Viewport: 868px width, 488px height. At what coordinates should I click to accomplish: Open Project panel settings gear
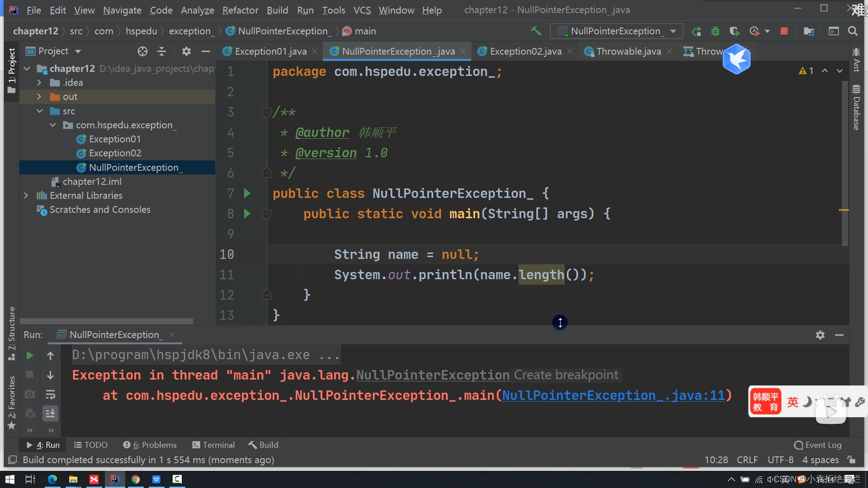(x=186, y=52)
